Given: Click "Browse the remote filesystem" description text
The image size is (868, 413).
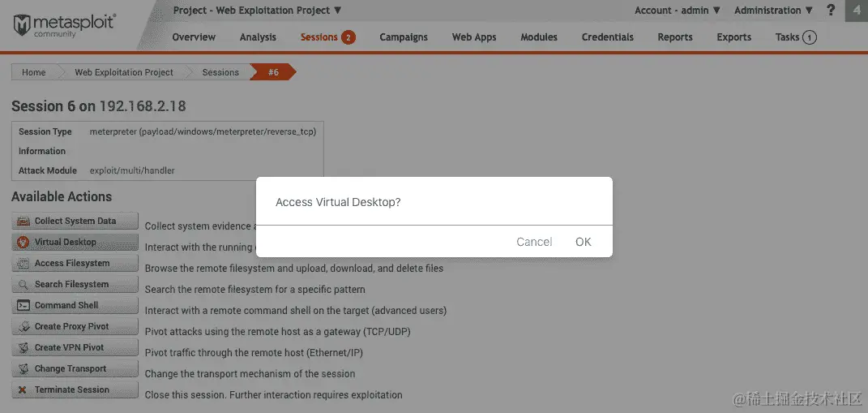Looking at the screenshot, I should tap(294, 269).
